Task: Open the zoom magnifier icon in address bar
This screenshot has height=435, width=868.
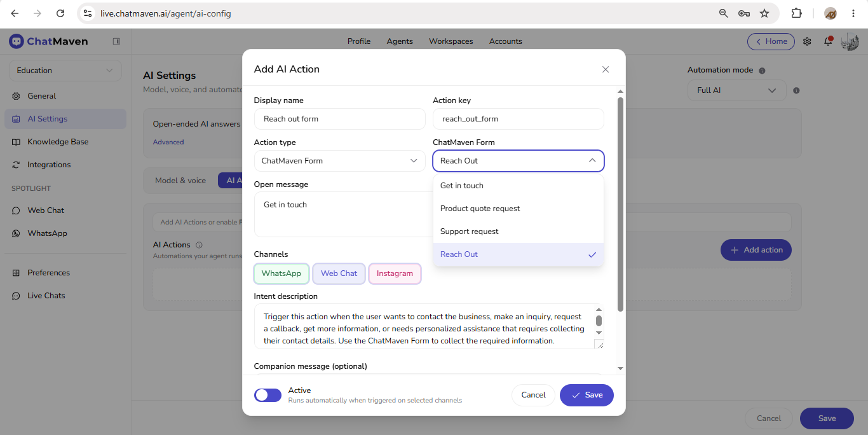Action: [724, 13]
